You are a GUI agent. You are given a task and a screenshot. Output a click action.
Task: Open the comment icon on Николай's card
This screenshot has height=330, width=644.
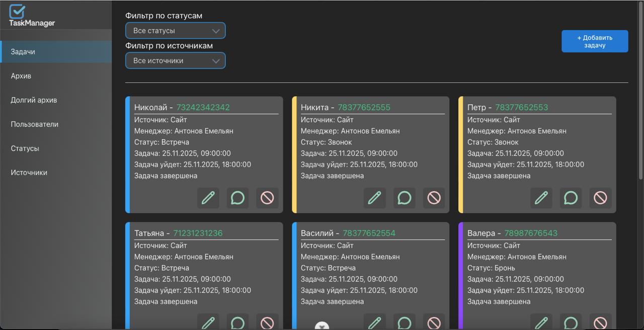[x=237, y=198]
